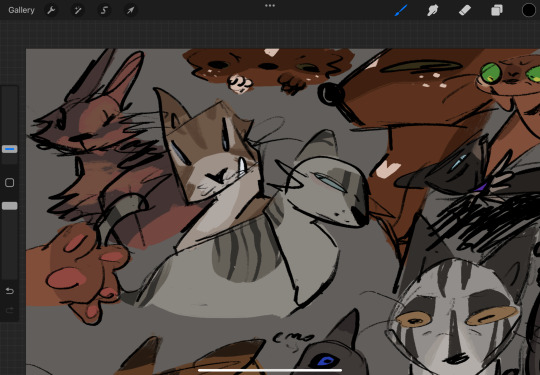Tap the square modify button on sidebar

[x=10, y=183]
